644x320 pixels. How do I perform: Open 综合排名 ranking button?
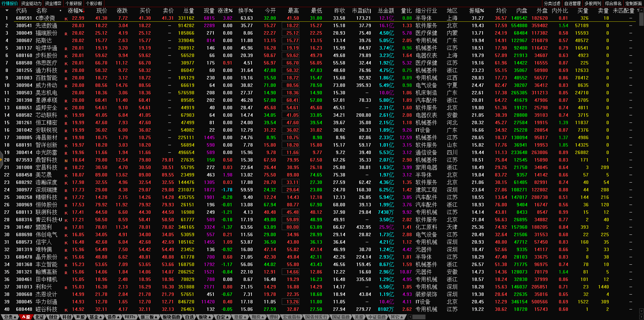coord(613,3)
